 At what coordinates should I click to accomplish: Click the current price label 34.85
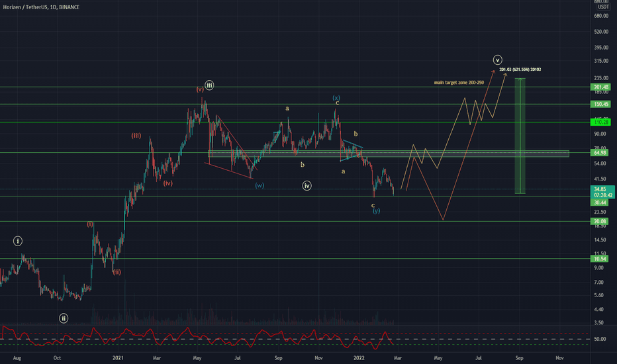[600, 189]
